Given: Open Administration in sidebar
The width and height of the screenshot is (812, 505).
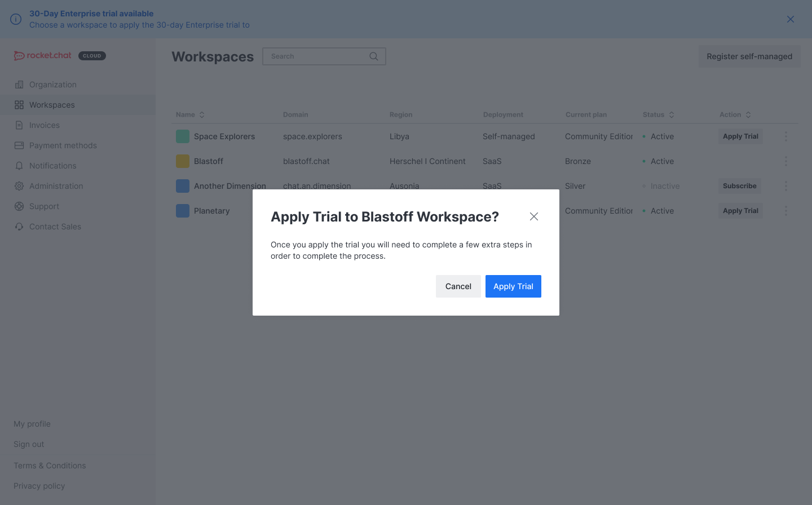Looking at the screenshot, I should pyautogui.click(x=78, y=186).
